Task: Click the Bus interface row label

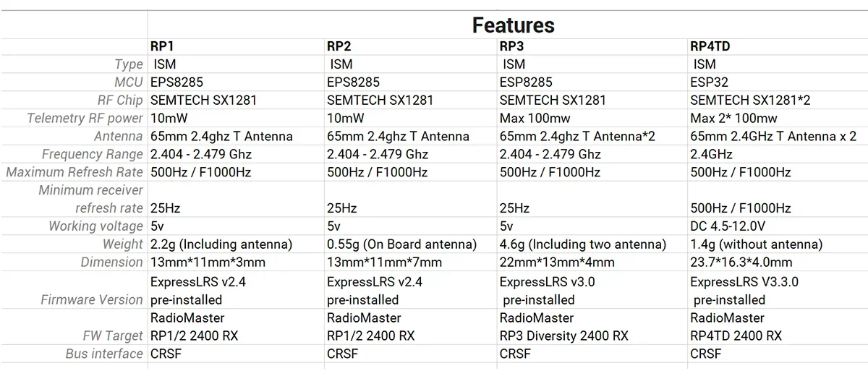Action: [104, 354]
